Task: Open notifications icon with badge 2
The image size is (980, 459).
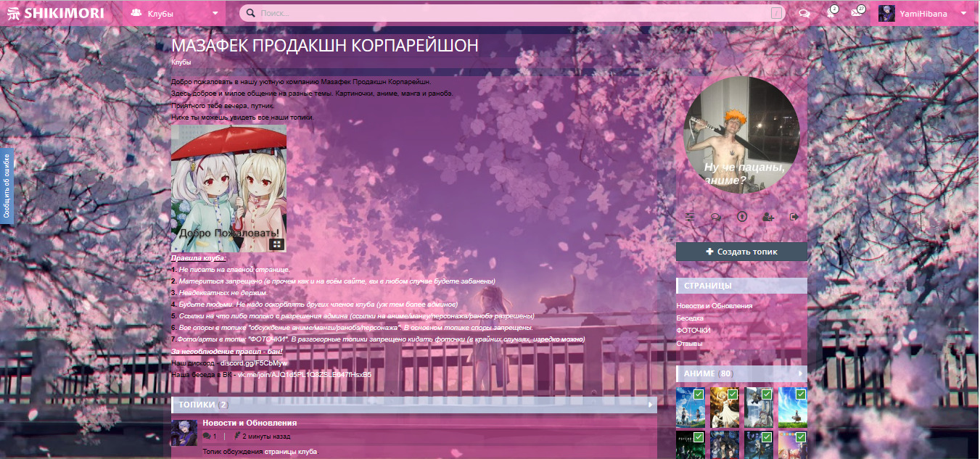Action: (831, 13)
